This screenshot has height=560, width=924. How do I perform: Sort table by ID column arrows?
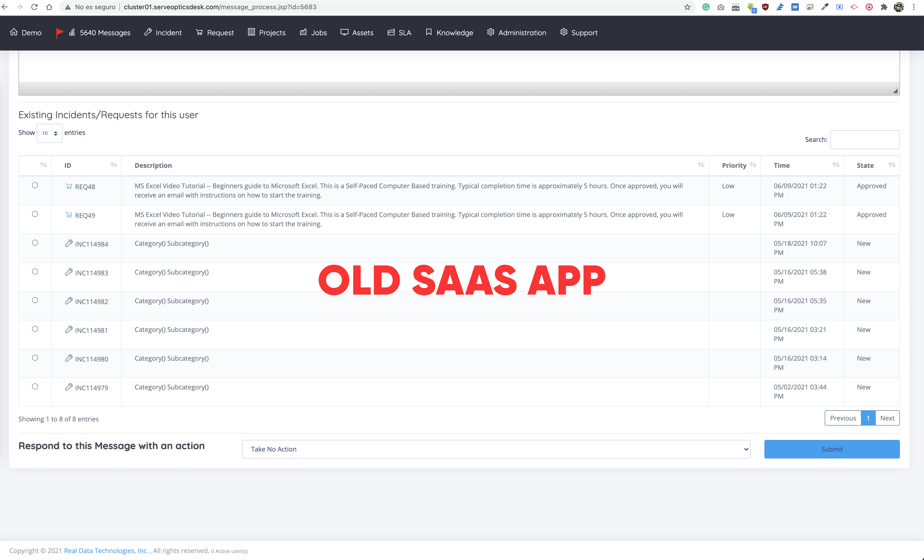click(x=114, y=165)
